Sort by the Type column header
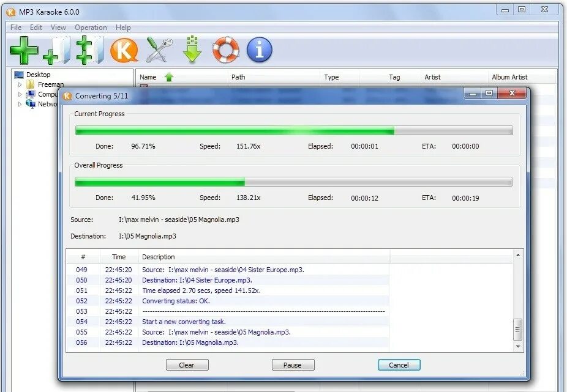 click(340, 77)
